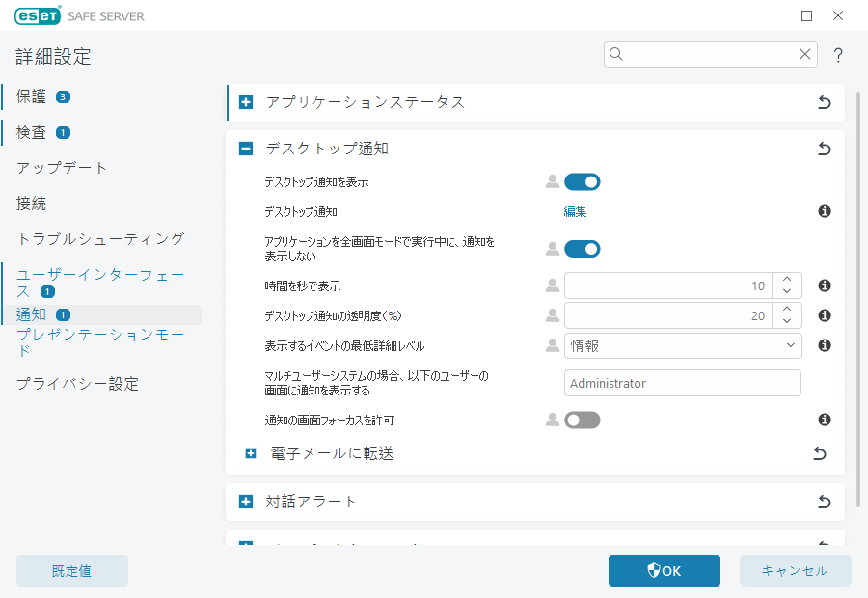Viewport: 868px width, 598px height.
Task: Expand the 電子メールに転送 section
Action: pos(251,453)
